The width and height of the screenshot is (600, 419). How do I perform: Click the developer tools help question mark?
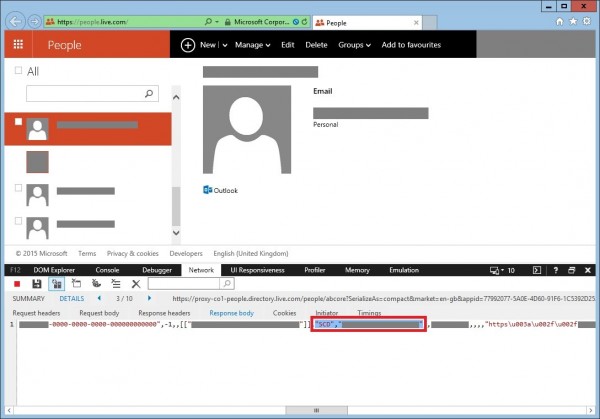point(556,270)
